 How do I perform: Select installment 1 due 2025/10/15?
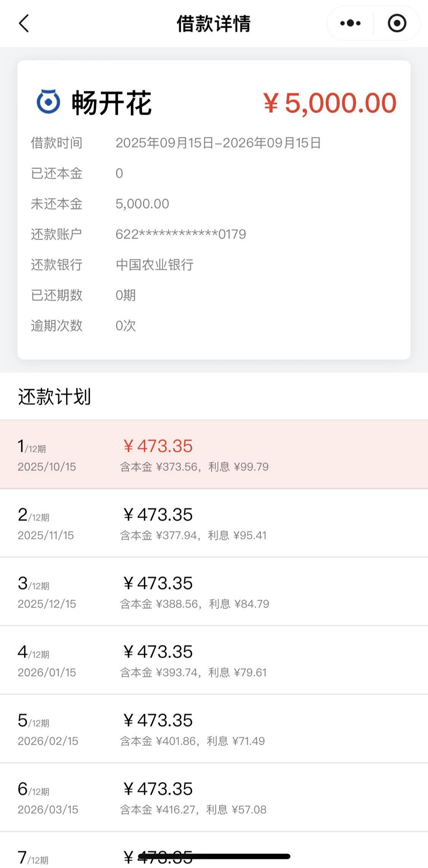[x=214, y=454]
